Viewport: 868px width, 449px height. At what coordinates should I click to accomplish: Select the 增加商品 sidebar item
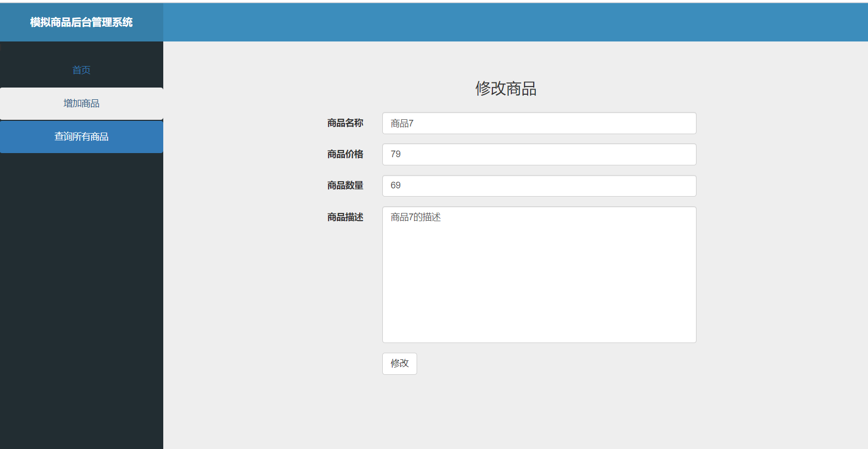(81, 103)
